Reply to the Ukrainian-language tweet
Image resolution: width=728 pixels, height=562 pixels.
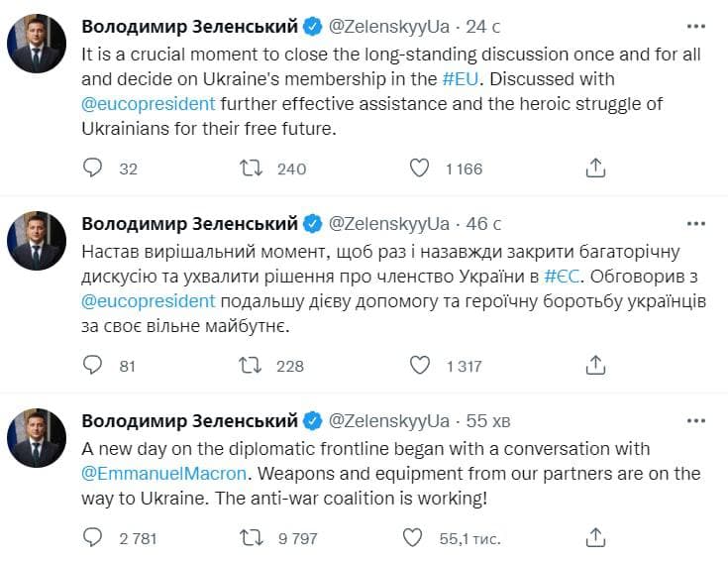92,366
